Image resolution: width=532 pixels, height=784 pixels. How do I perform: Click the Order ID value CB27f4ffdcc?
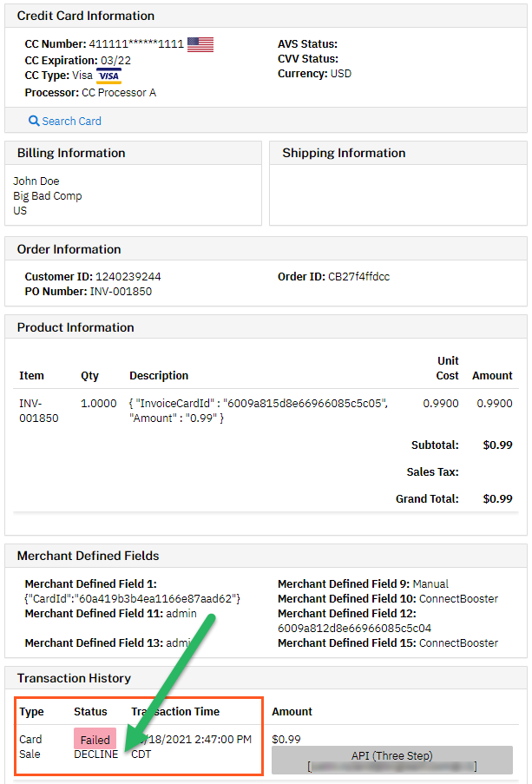[358, 277]
